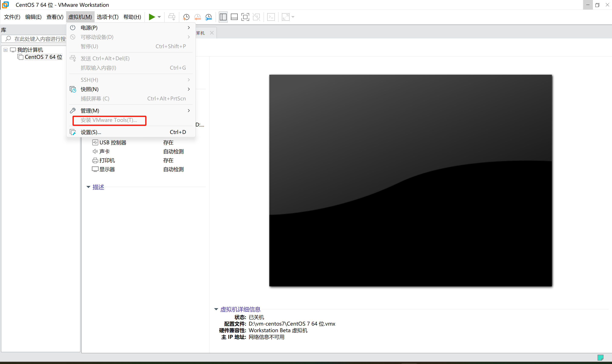Collapse the 虚拟机详细信息 section
Viewport: 612px width, 364px height.
click(216, 309)
